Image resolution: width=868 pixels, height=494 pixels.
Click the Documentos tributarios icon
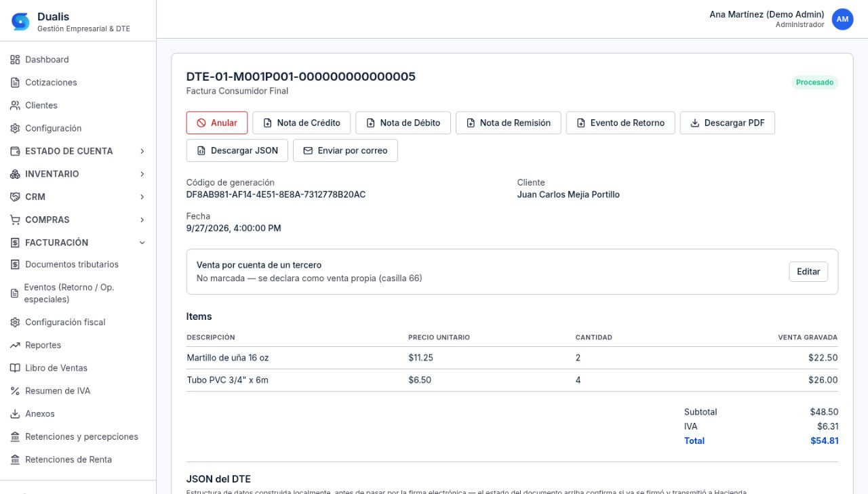pyautogui.click(x=15, y=265)
